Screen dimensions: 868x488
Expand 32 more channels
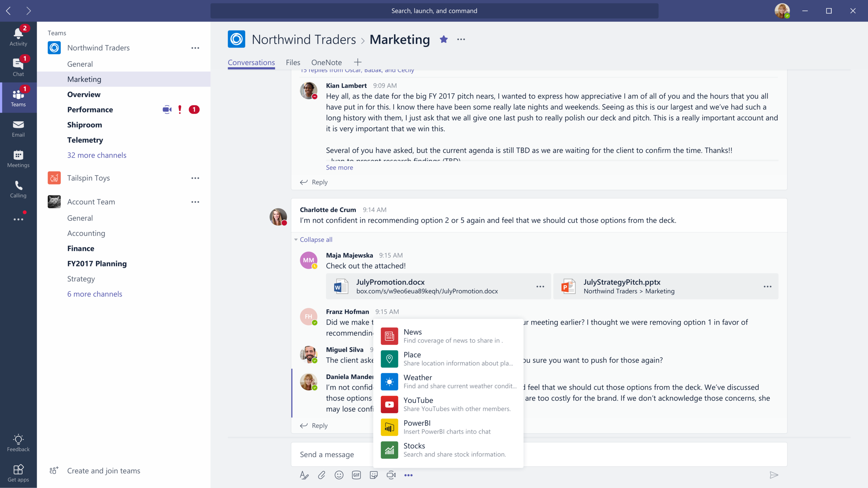coord(97,155)
